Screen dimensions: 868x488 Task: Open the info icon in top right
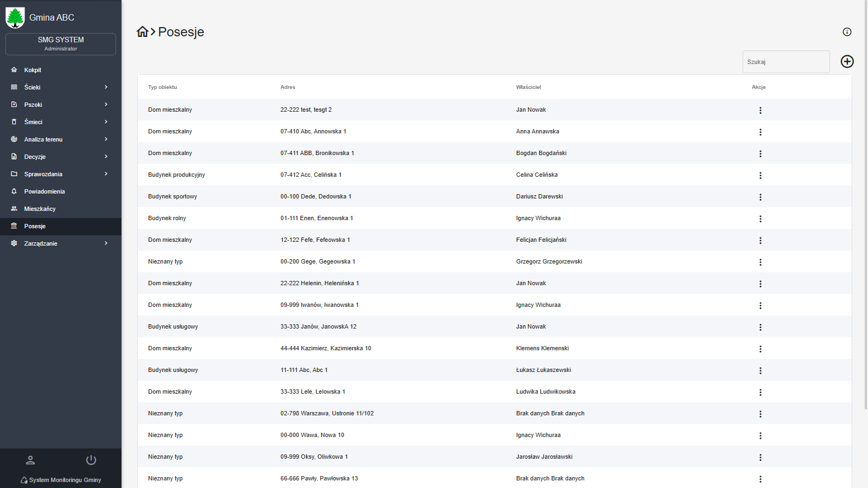pos(847,32)
